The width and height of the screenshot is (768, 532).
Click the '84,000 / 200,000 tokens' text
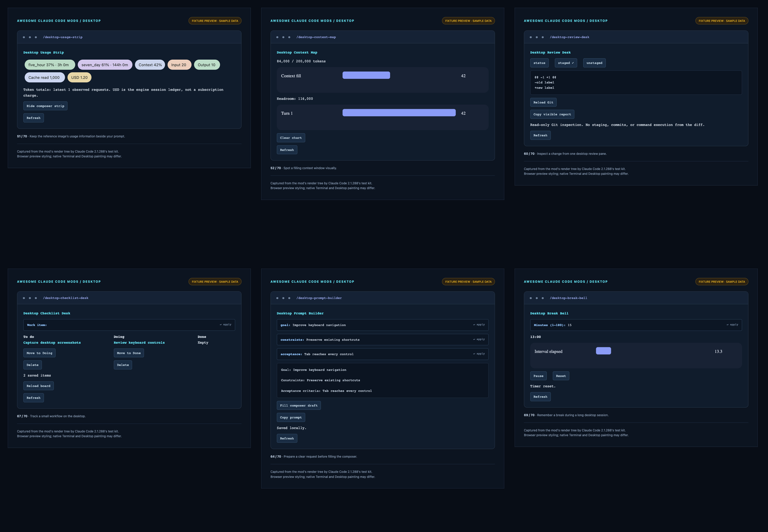click(x=301, y=61)
